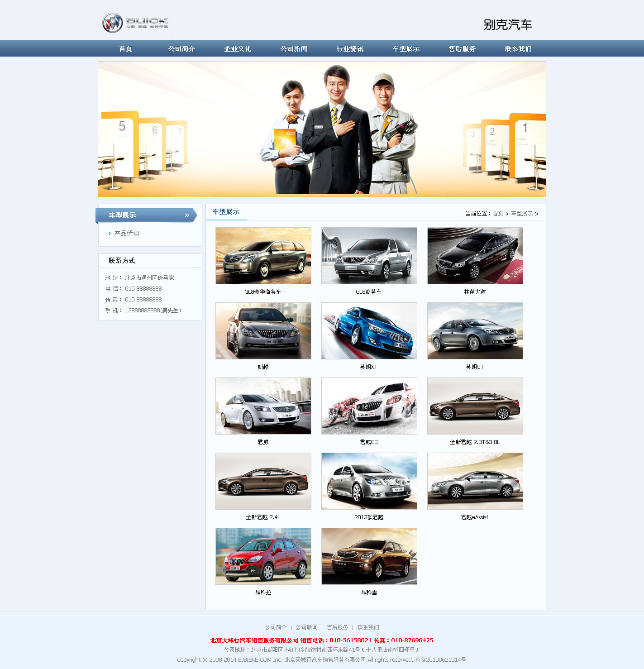Click 首页 in the breadcrumb trail

[x=498, y=214]
